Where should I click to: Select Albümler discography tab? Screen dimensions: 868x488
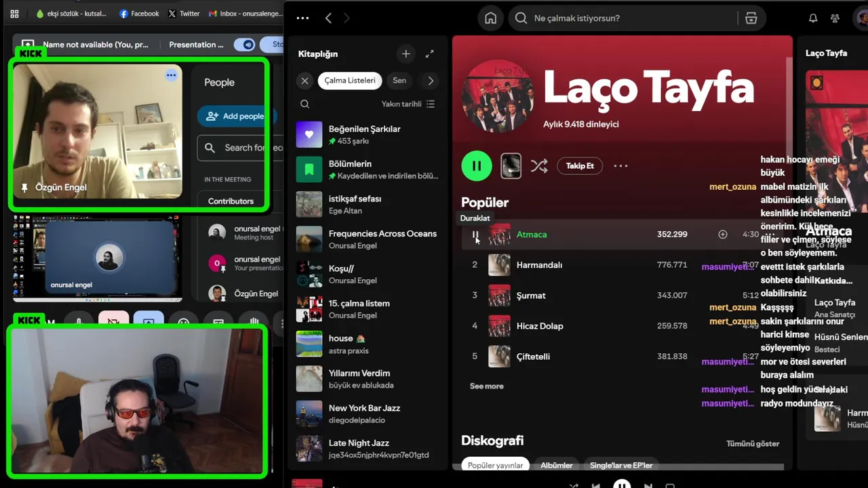[557, 466]
